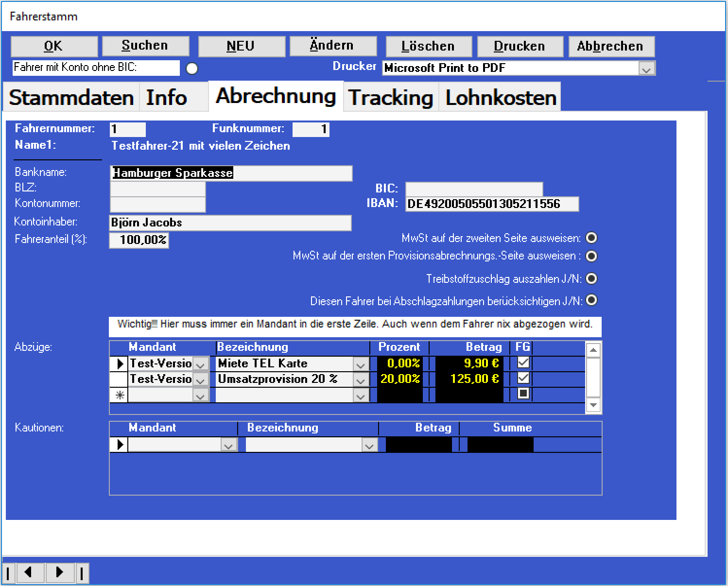Click the Abzüge list scroll down arrow

click(x=593, y=405)
